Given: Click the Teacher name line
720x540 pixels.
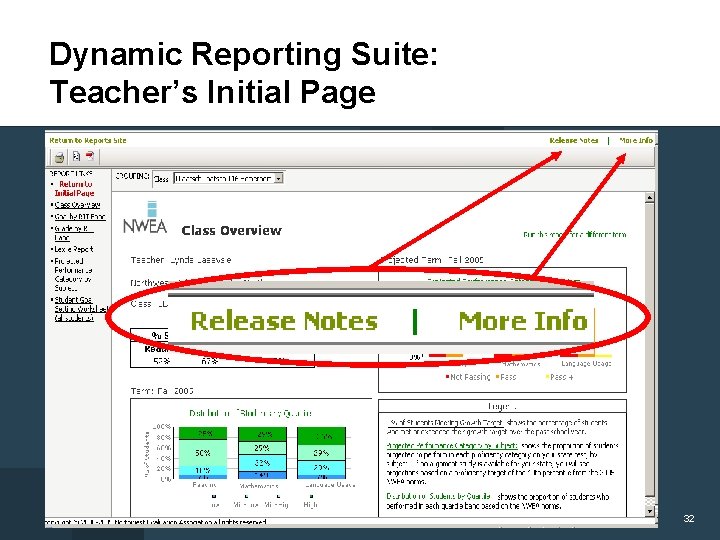Looking at the screenshot, I should 181,260.
